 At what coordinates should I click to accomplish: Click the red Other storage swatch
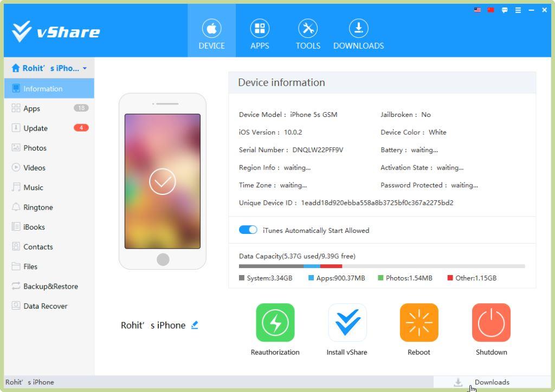point(450,278)
